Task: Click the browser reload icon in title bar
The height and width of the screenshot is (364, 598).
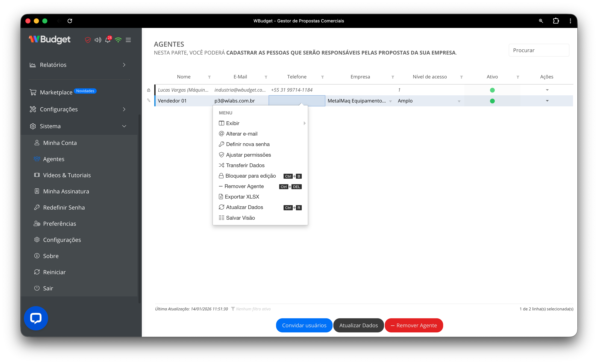Action: click(x=70, y=21)
